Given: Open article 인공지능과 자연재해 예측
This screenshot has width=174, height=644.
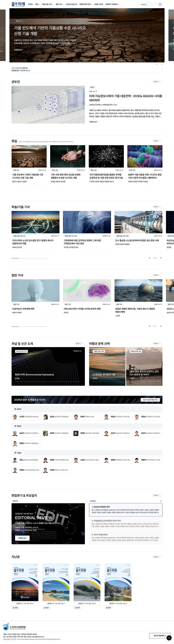Looking at the screenshot, I should tap(24, 309).
